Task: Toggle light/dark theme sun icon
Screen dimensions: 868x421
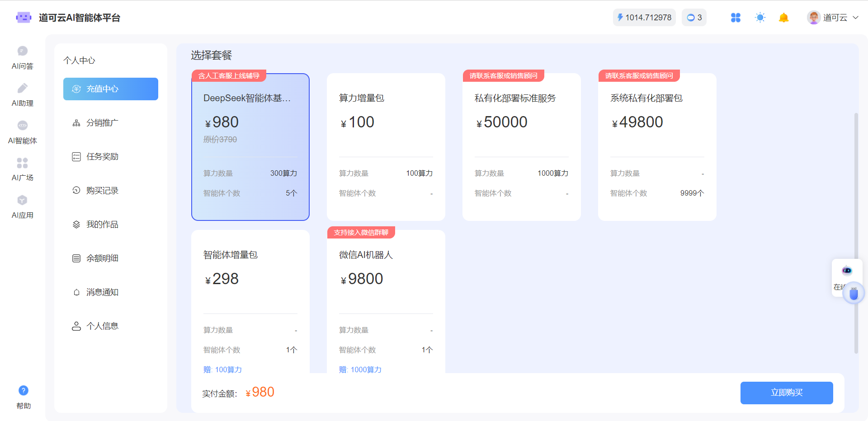Action: pyautogui.click(x=760, y=18)
